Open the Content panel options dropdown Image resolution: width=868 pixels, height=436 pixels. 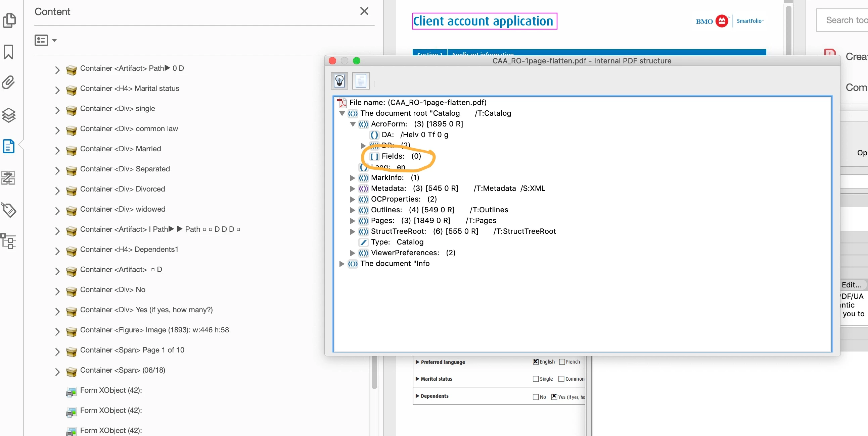[45, 40]
